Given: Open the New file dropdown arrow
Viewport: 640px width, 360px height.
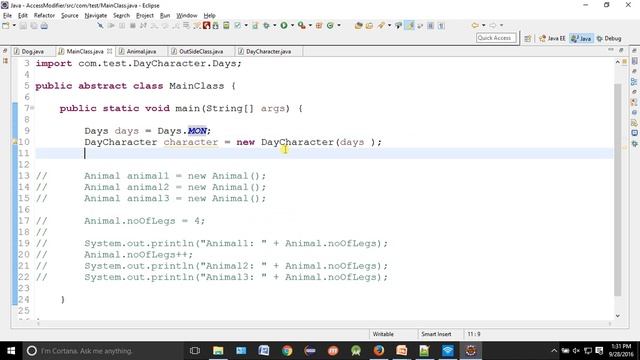Looking at the screenshot, I should 13,26.
